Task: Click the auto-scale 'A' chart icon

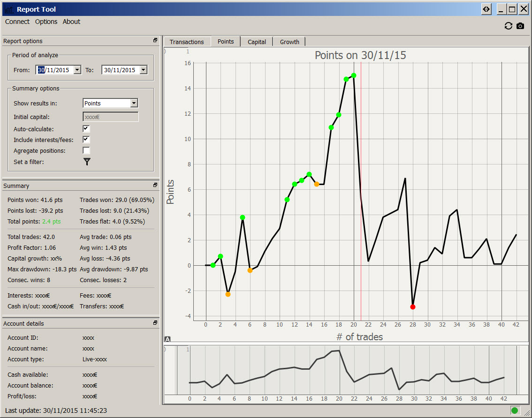Action: click(x=167, y=339)
